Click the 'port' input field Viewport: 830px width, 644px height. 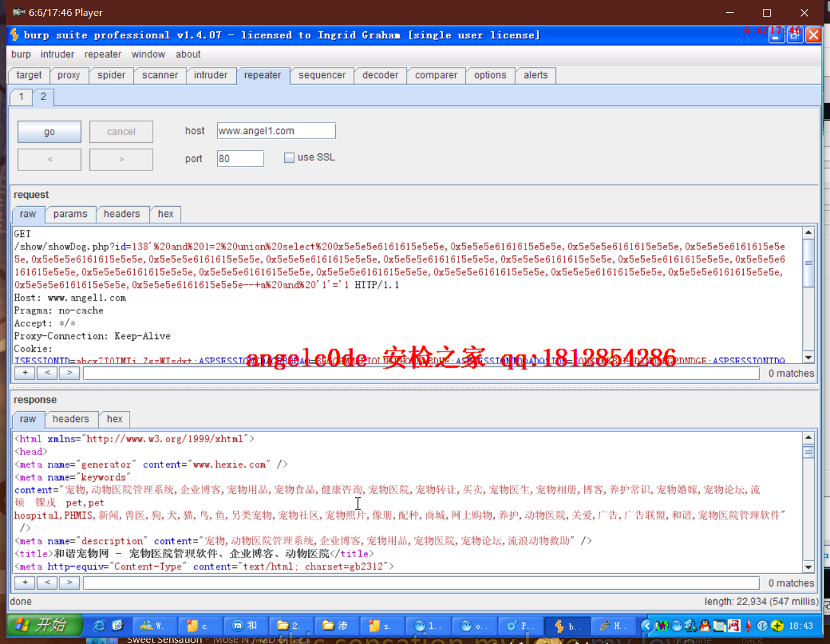[x=240, y=158]
